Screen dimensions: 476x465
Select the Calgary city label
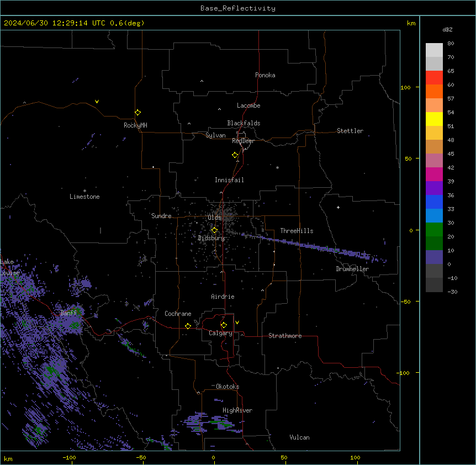coord(221,333)
